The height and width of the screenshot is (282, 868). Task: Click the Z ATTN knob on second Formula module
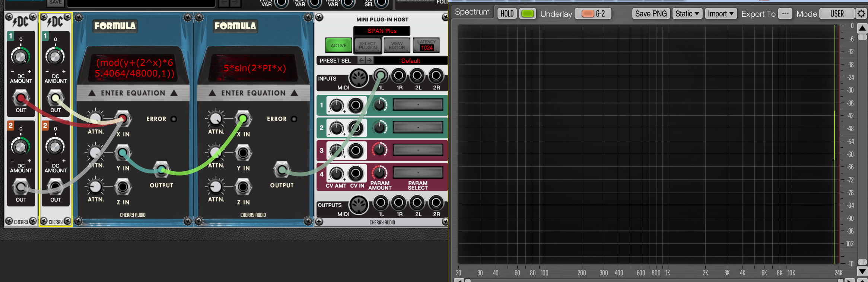[216, 187]
